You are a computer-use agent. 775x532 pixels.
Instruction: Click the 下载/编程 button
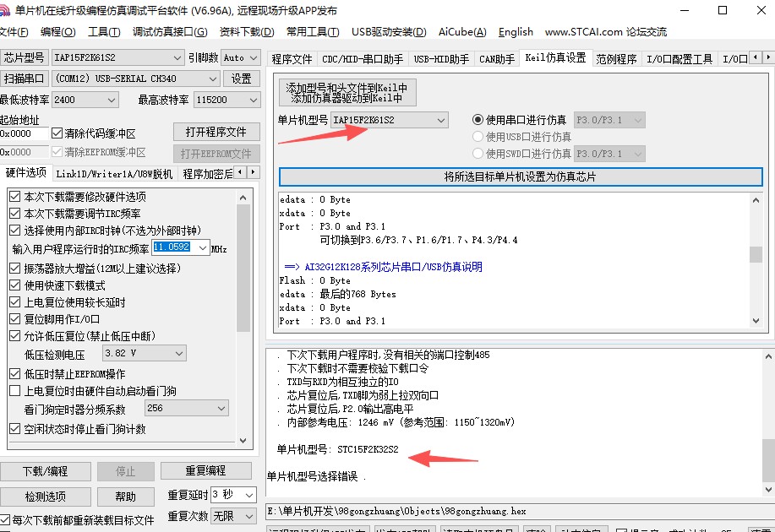[x=45, y=471]
